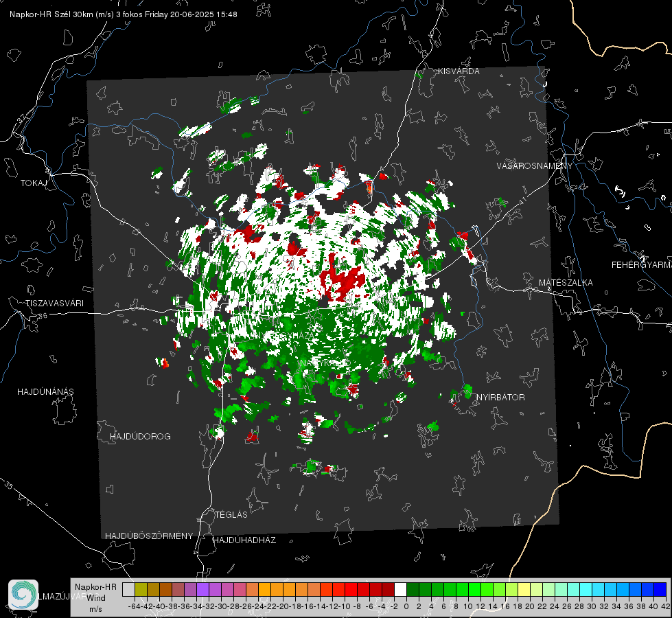Select the MÁTÉSZALKA town label
Viewport: 672px width, 618px height.
[566, 283]
